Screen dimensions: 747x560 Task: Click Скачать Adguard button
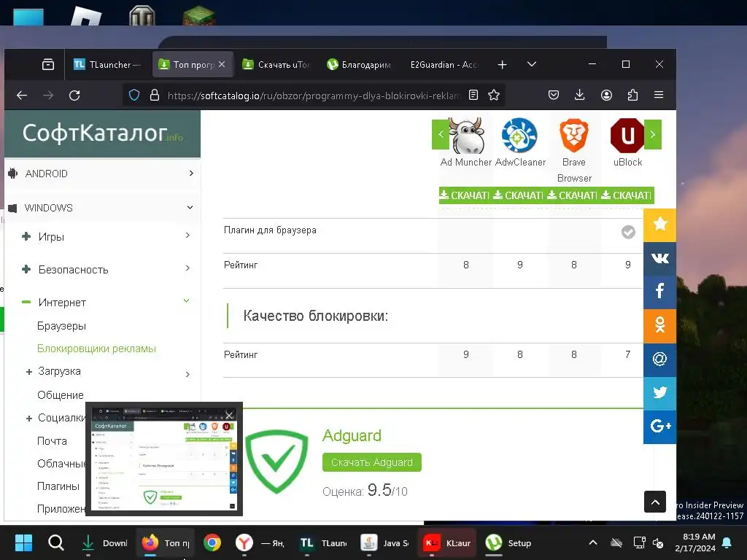(371, 462)
